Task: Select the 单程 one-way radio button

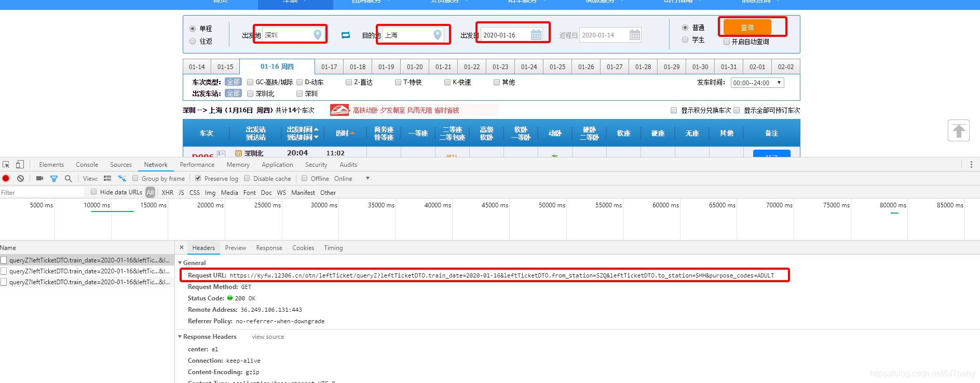Action: pyautogui.click(x=193, y=29)
